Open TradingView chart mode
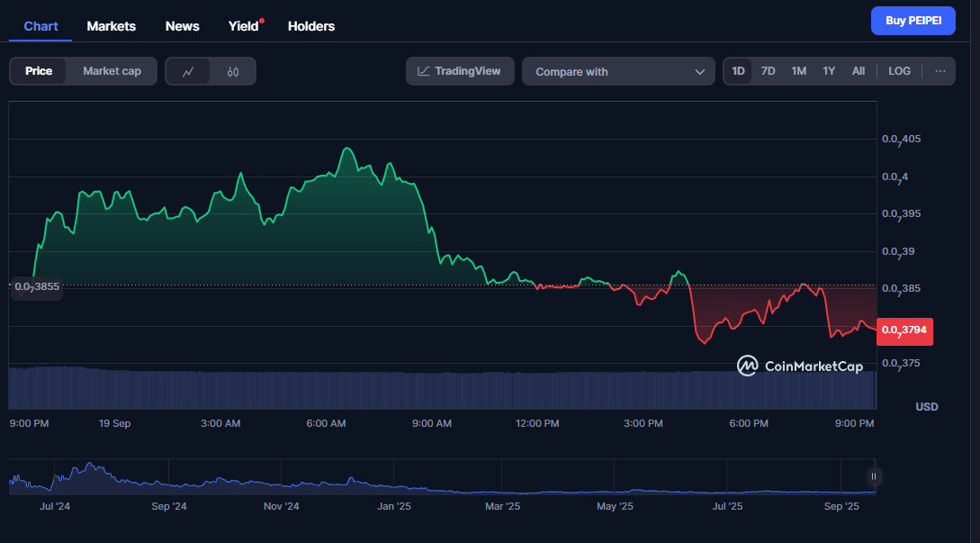 click(x=460, y=71)
